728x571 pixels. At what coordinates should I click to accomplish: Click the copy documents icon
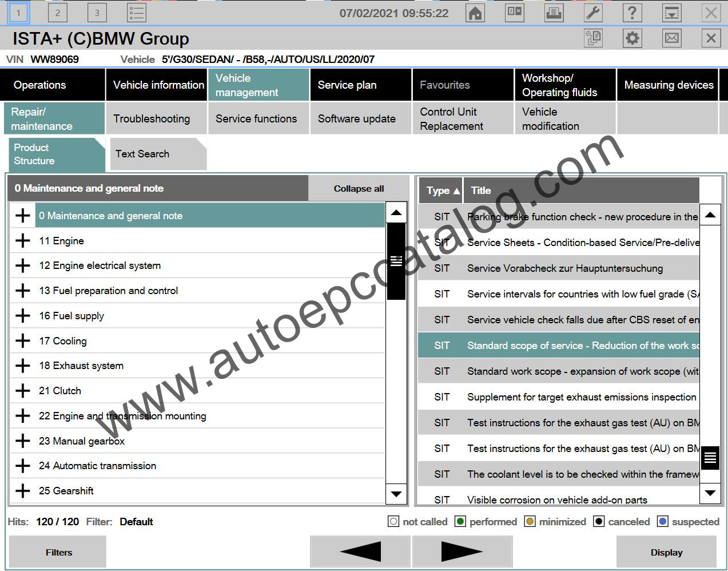click(593, 38)
